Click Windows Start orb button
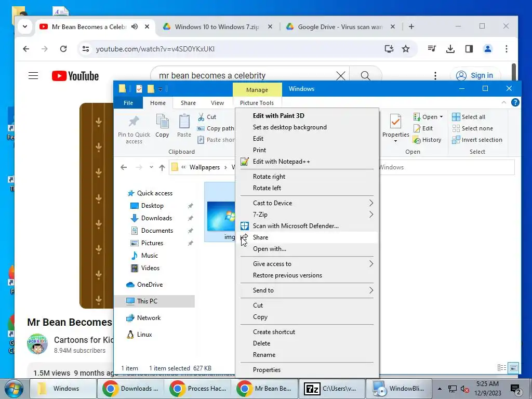This screenshot has width=532, height=399. click(x=14, y=389)
